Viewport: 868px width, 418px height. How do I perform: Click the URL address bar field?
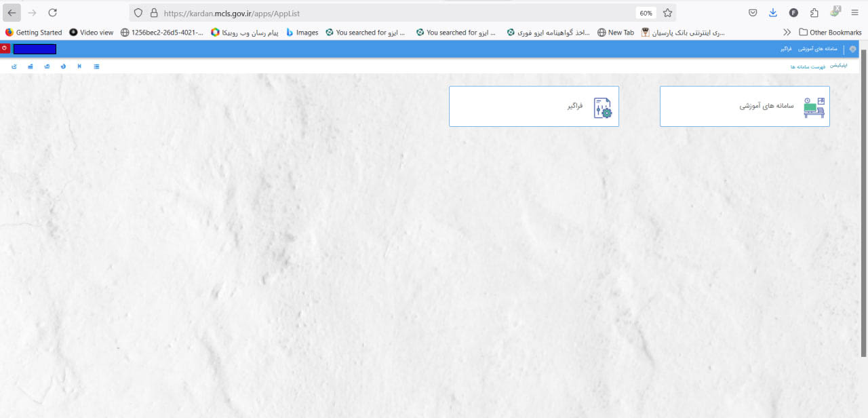[x=393, y=13]
